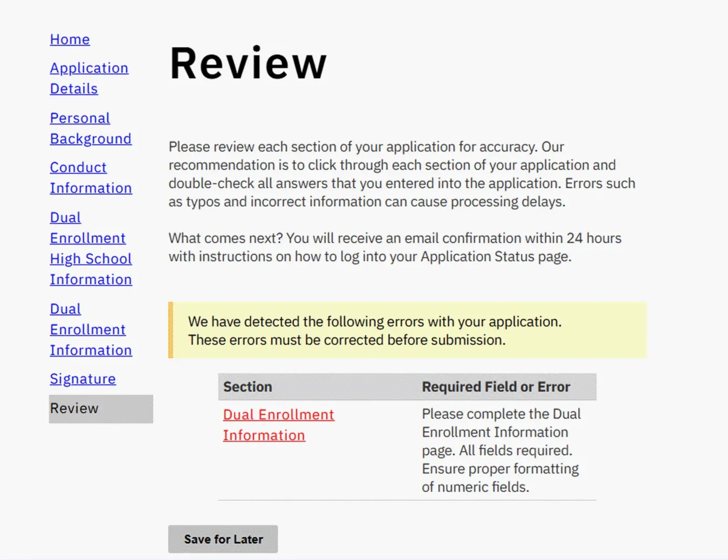Click the Required Field or Error header
728x560 pixels.
496,387
